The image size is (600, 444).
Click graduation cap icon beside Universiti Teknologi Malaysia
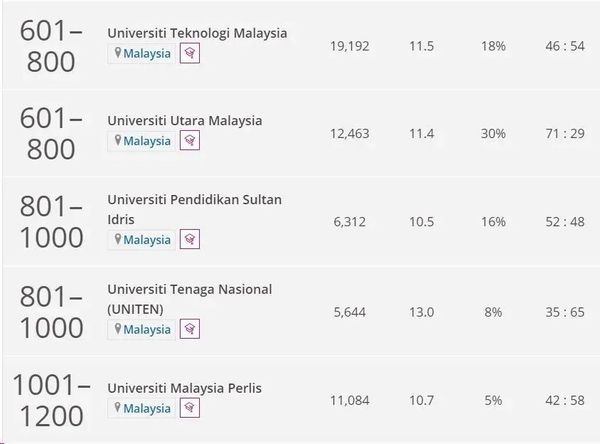point(189,54)
